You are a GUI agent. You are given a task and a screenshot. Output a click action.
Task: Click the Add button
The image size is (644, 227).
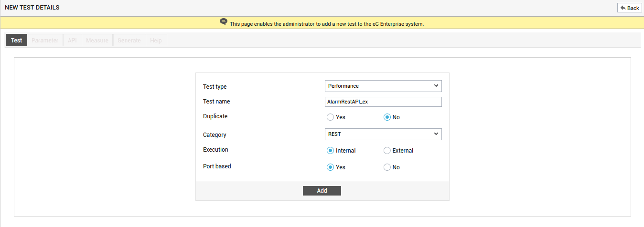(x=322, y=191)
